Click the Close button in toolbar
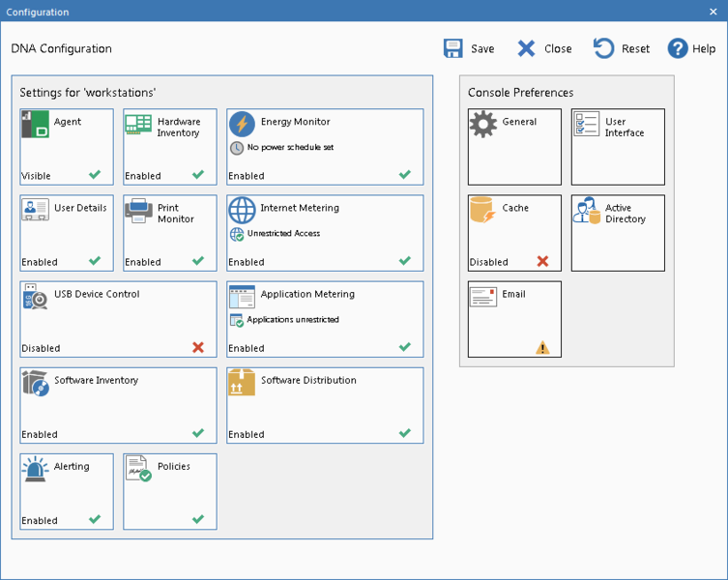This screenshot has height=580, width=728. pyautogui.click(x=544, y=48)
